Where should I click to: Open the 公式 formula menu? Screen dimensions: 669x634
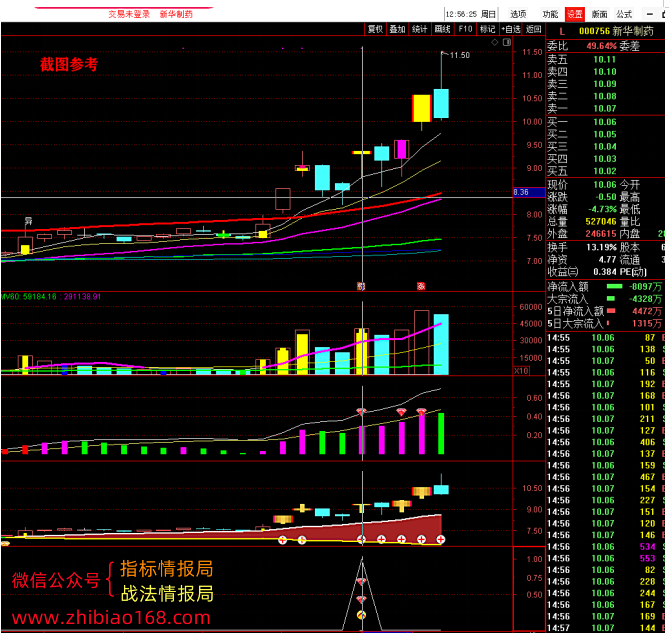[x=623, y=14]
